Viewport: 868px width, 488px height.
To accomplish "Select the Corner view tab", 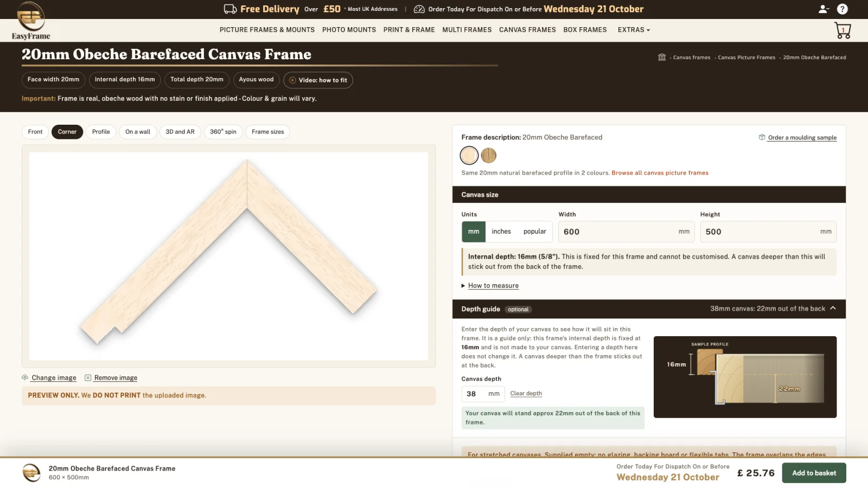I will [67, 132].
